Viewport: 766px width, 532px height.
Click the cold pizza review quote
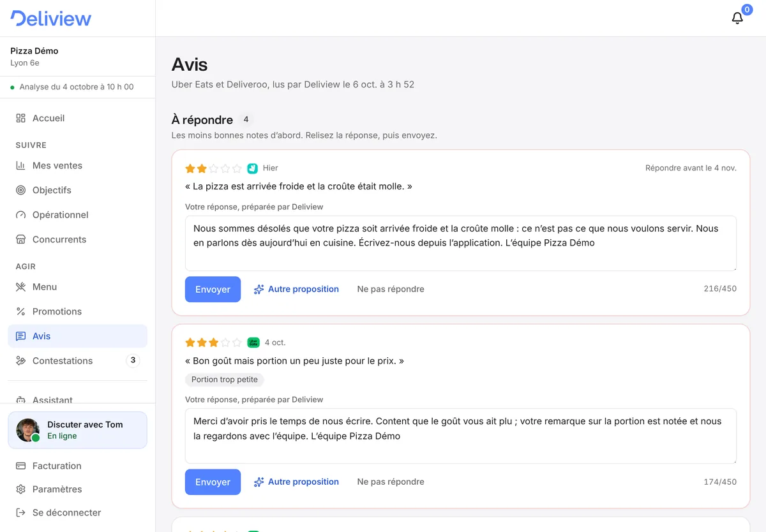click(x=299, y=186)
